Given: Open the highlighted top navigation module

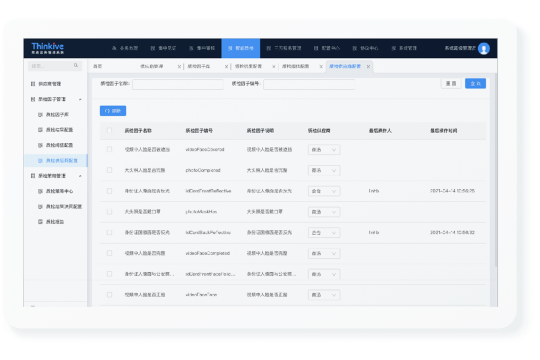Looking at the screenshot, I should [241, 48].
